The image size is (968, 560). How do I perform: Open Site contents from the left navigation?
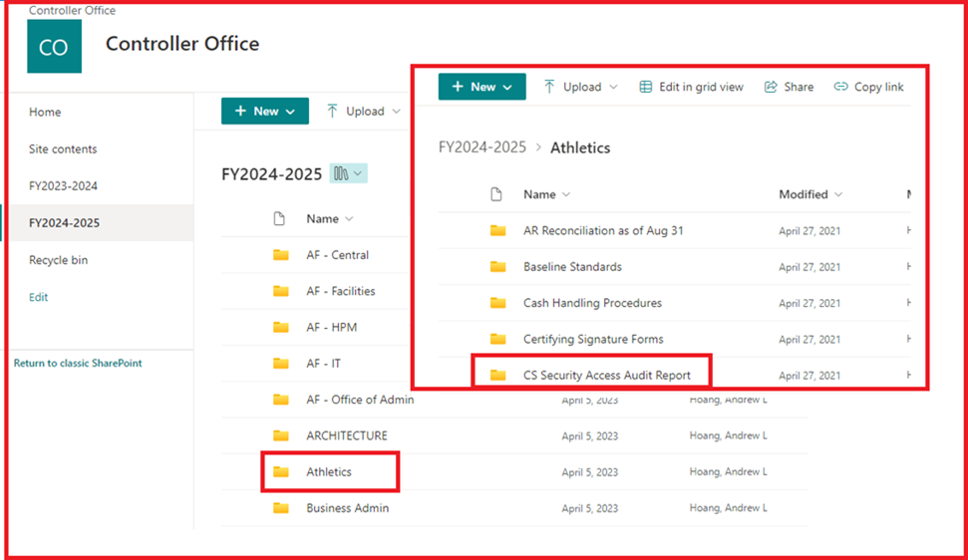click(x=63, y=149)
